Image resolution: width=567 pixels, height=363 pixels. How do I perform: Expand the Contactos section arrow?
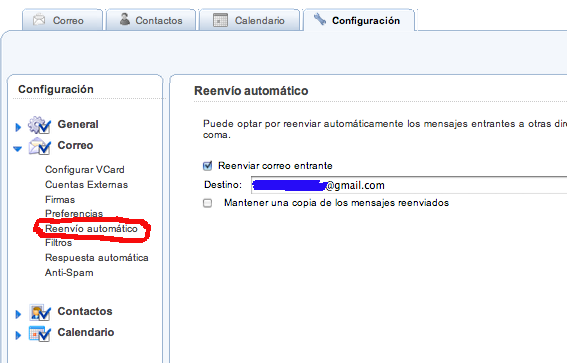[x=18, y=314]
